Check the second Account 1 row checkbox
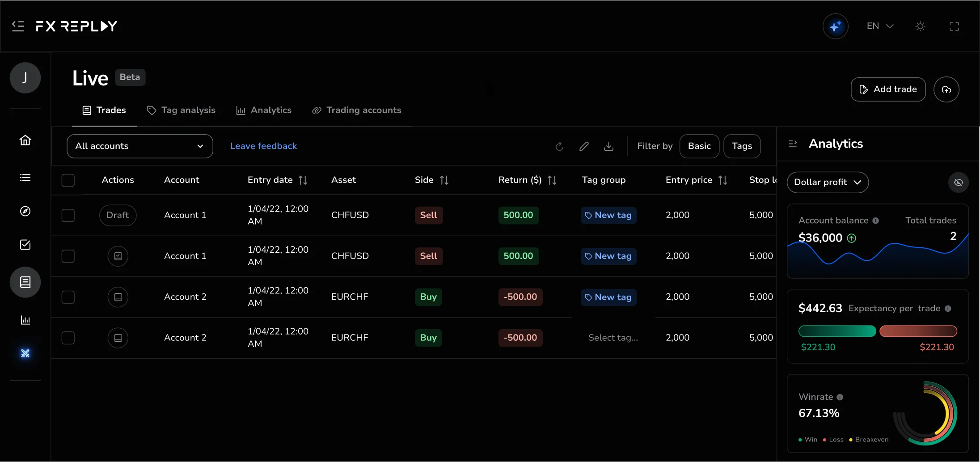The height and width of the screenshot is (462, 980). point(68,256)
